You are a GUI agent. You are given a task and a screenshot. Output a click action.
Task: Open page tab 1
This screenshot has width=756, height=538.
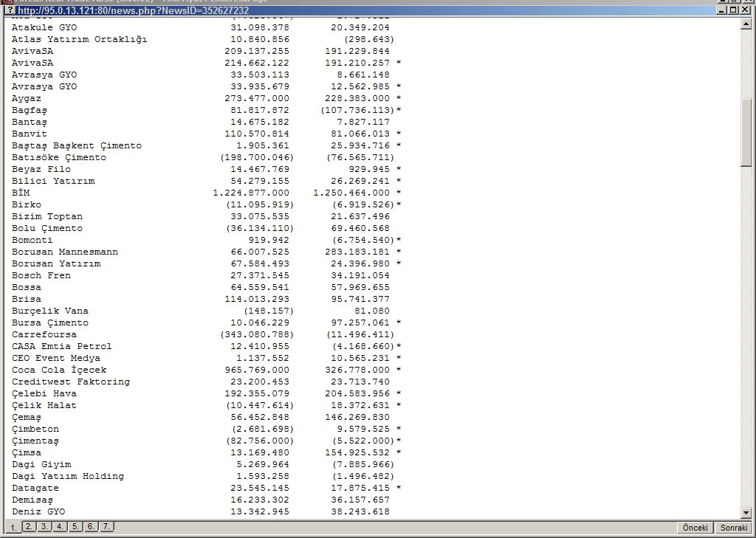pyautogui.click(x=13, y=528)
